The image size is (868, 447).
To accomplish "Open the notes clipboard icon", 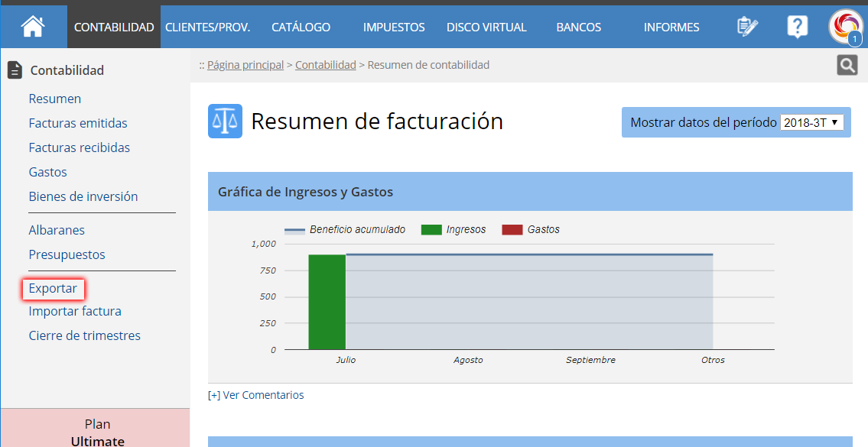I will [x=747, y=27].
